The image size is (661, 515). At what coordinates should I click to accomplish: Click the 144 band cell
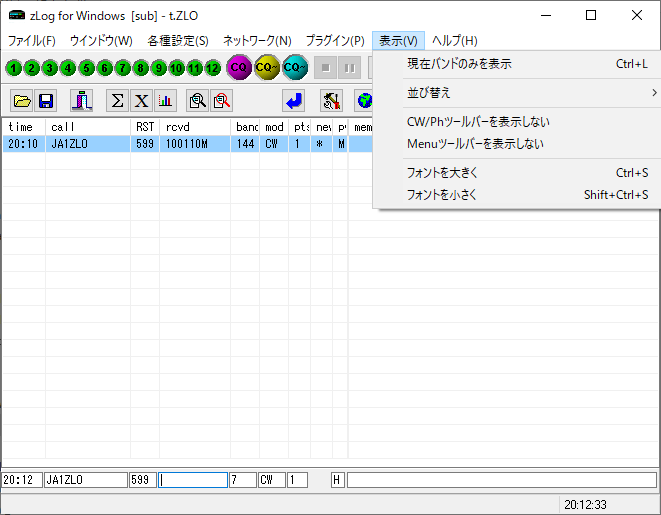245,144
